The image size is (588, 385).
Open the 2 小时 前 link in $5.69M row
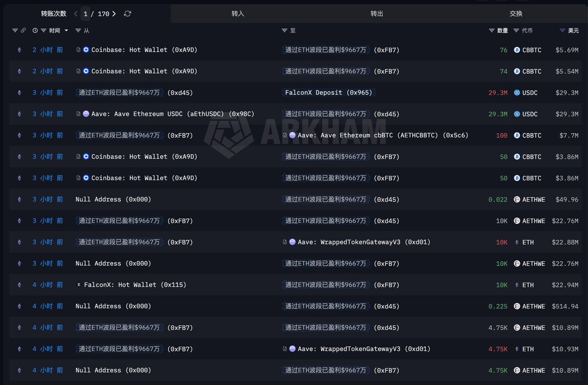48,50
